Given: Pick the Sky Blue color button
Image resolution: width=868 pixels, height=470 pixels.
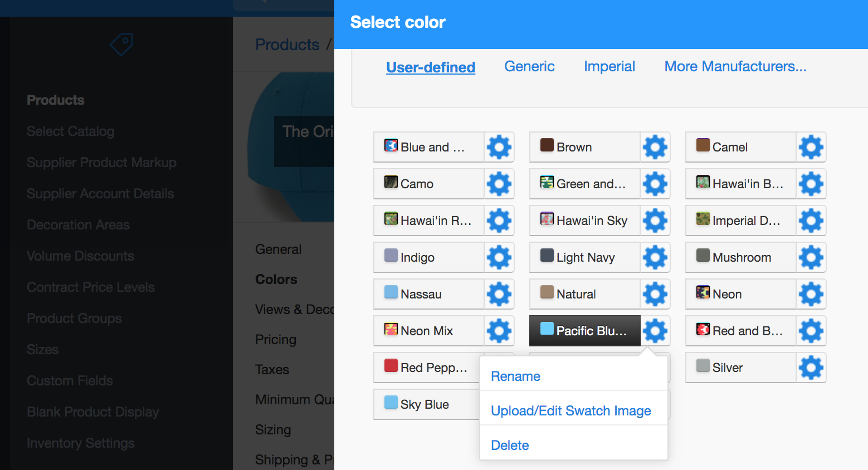Looking at the screenshot, I should pos(426,404).
